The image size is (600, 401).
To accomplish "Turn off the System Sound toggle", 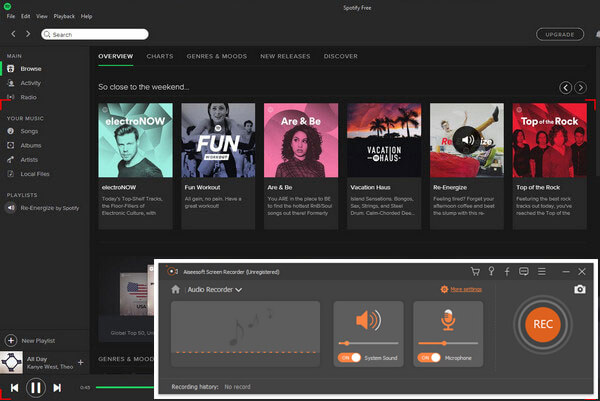I will tap(349, 358).
